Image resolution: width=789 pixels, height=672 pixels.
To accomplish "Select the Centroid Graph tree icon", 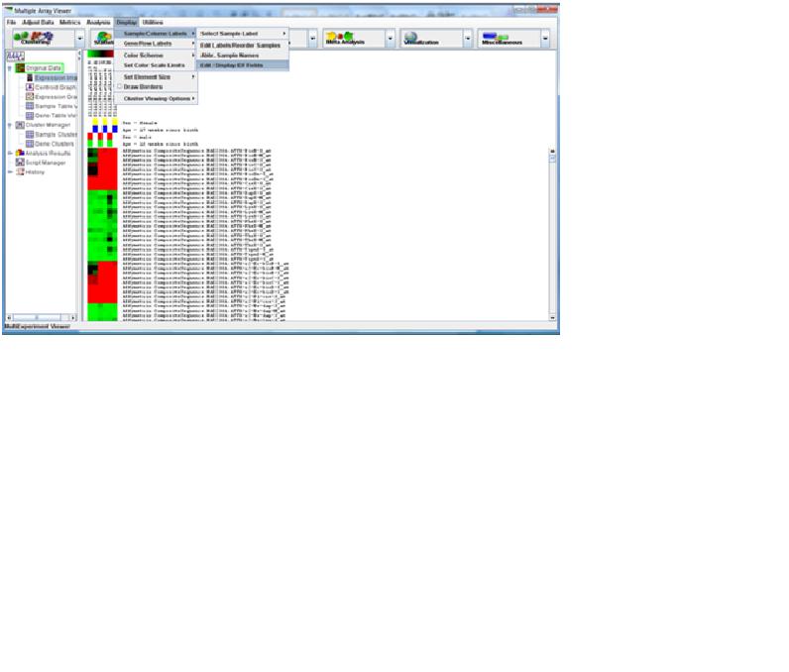I will [x=30, y=87].
